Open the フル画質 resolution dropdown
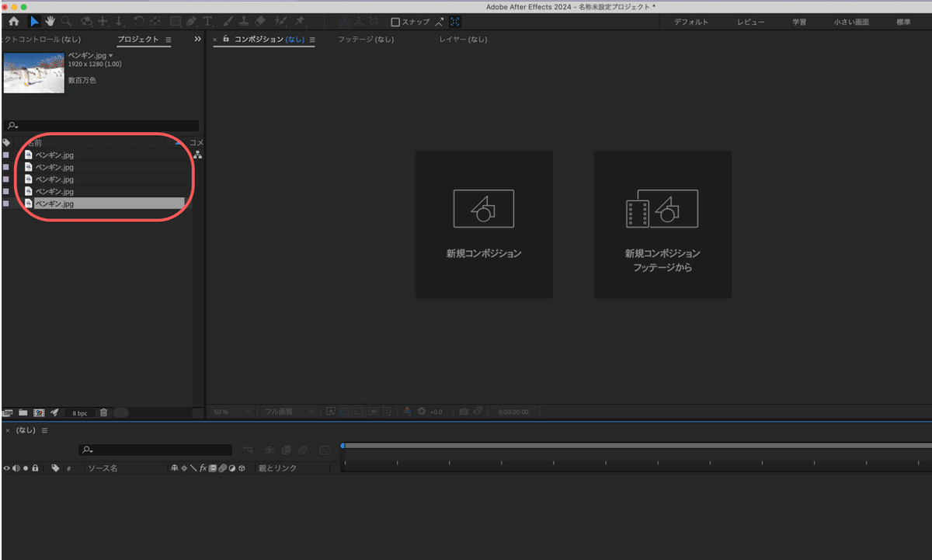932x560 pixels. [289, 412]
